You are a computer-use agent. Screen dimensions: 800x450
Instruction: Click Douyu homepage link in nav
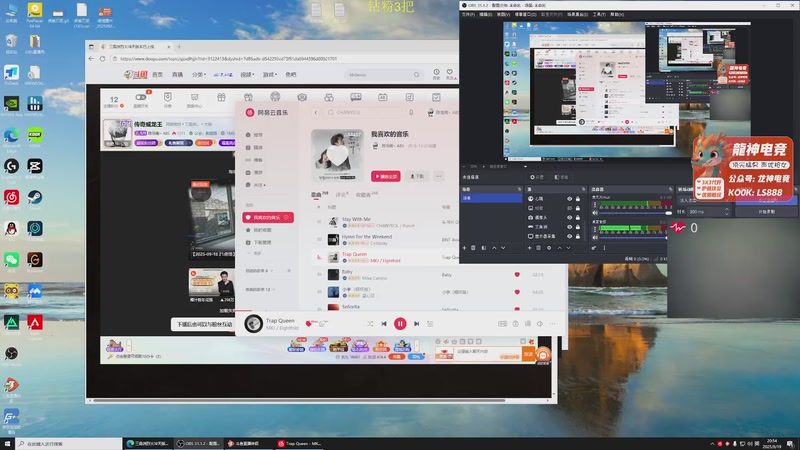158,74
